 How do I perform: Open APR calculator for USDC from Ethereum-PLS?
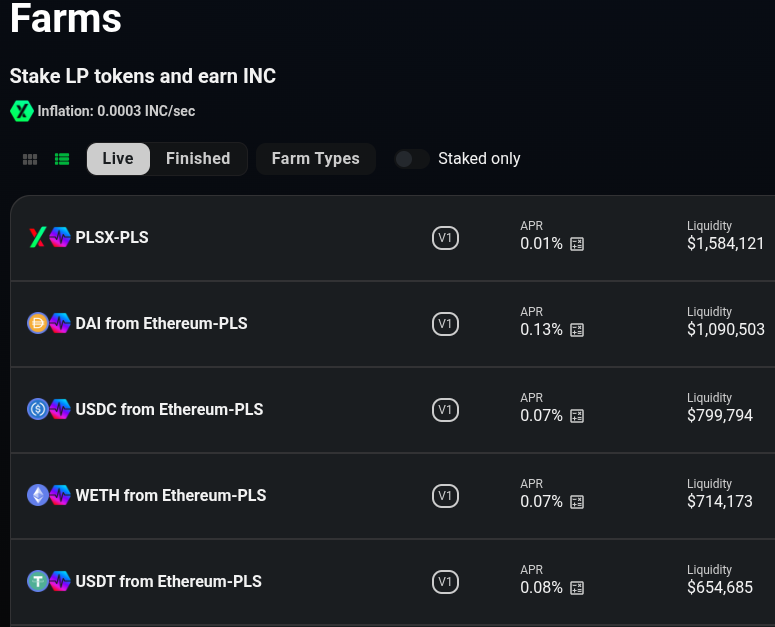(577, 416)
